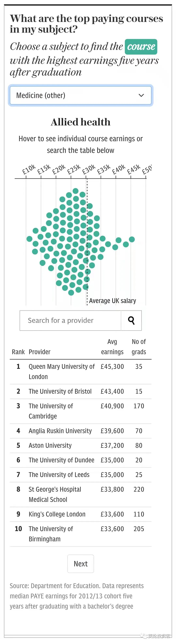Select the University of Bristol row

81,391
